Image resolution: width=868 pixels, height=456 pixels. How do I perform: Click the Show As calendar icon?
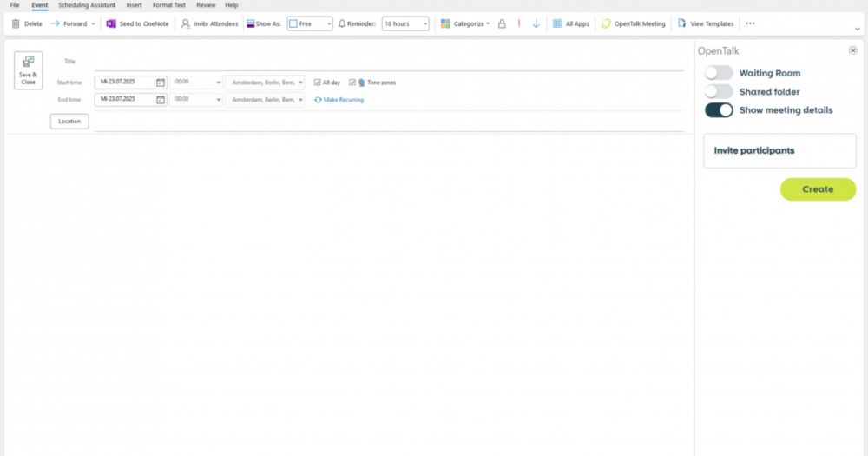pos(250,23)
